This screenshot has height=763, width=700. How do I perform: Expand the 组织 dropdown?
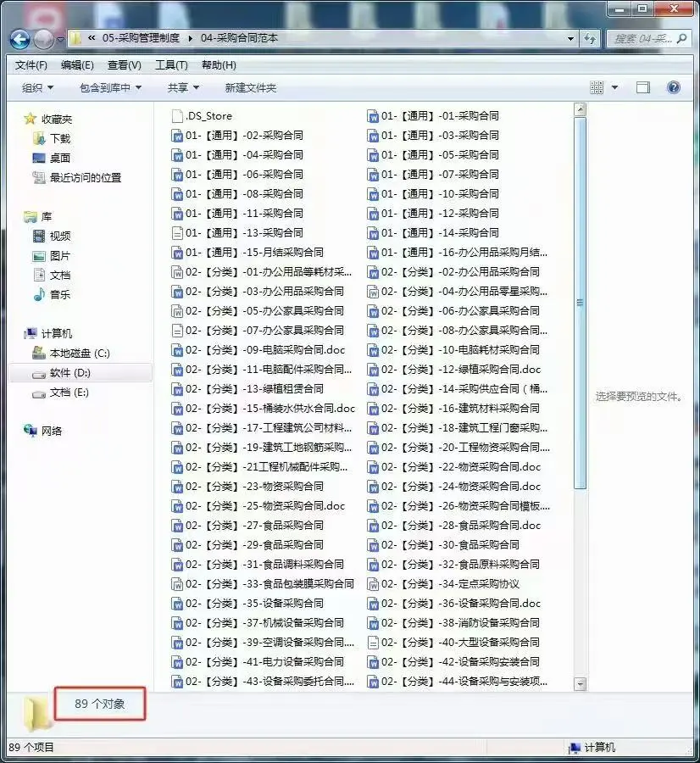(37, 87)
